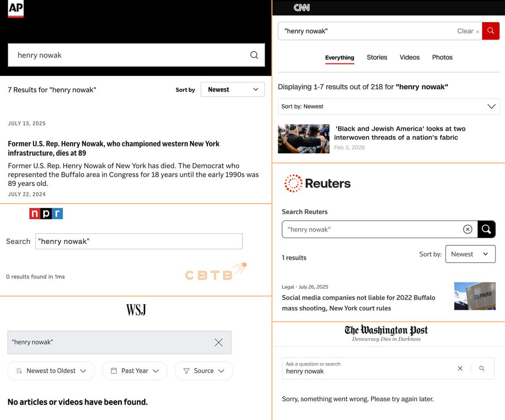Select the CNN Everything tab

click(340, 58)
